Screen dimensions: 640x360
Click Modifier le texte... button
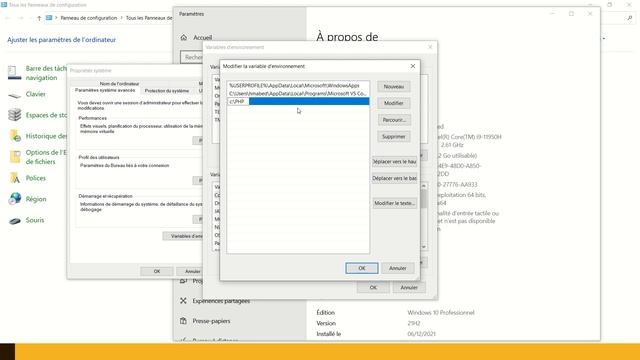394,203
